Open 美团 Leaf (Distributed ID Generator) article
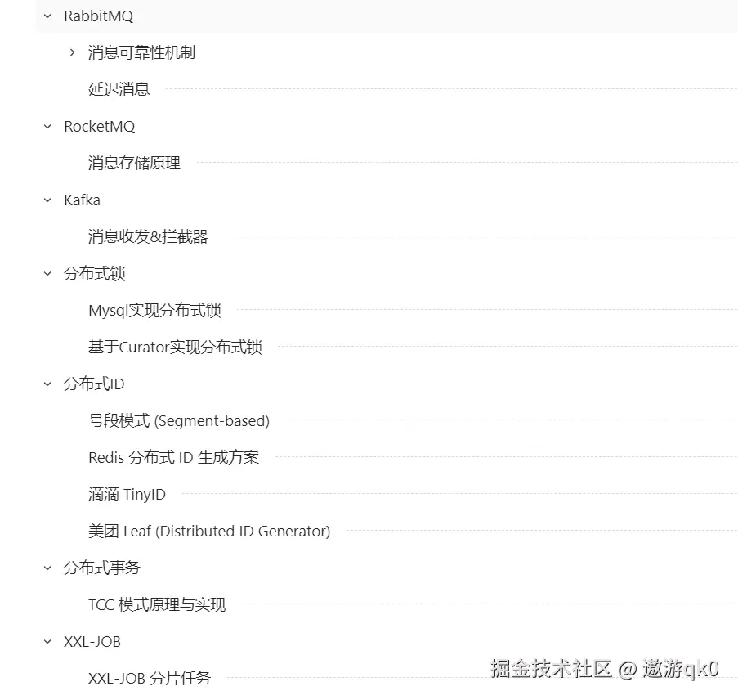The height and width of the screenshot is (700, 738). coord(209,531)
